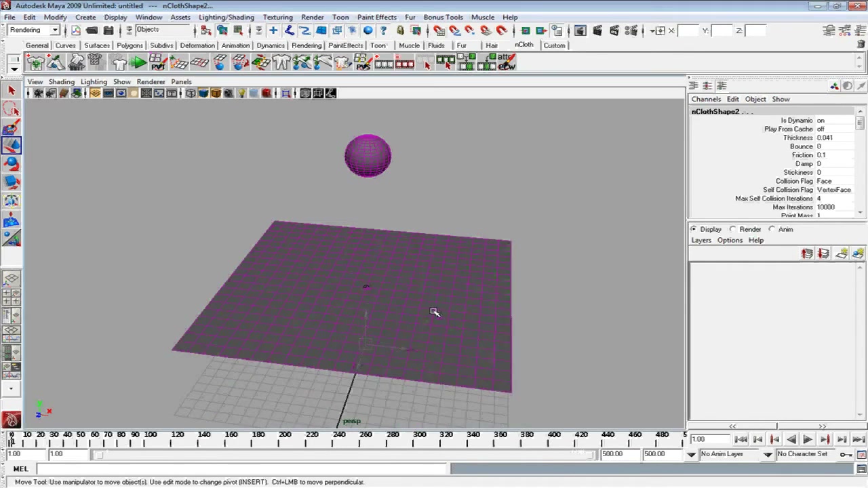
Task: Click the Create nCloth shelf icon
Action: (36, 63)
